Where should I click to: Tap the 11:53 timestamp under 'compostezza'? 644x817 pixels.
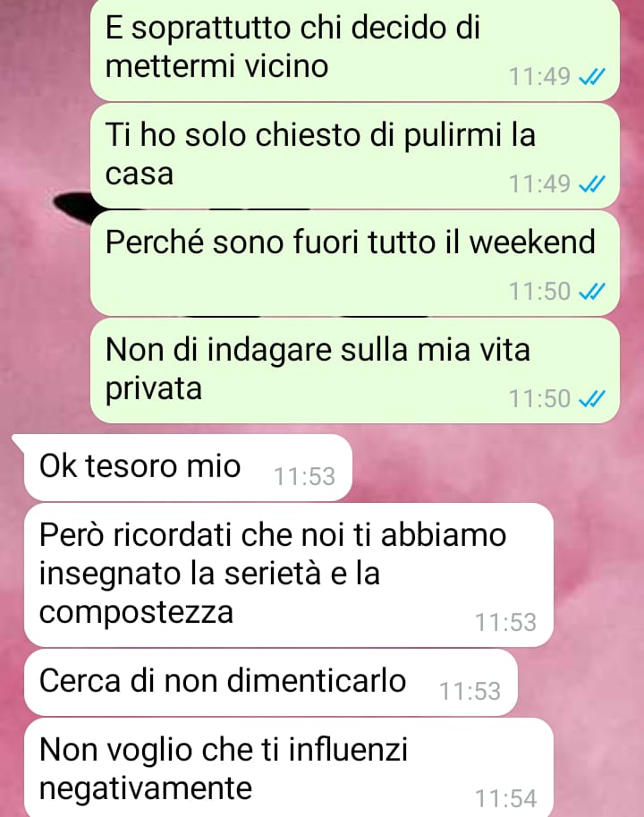tap(506, 623)
